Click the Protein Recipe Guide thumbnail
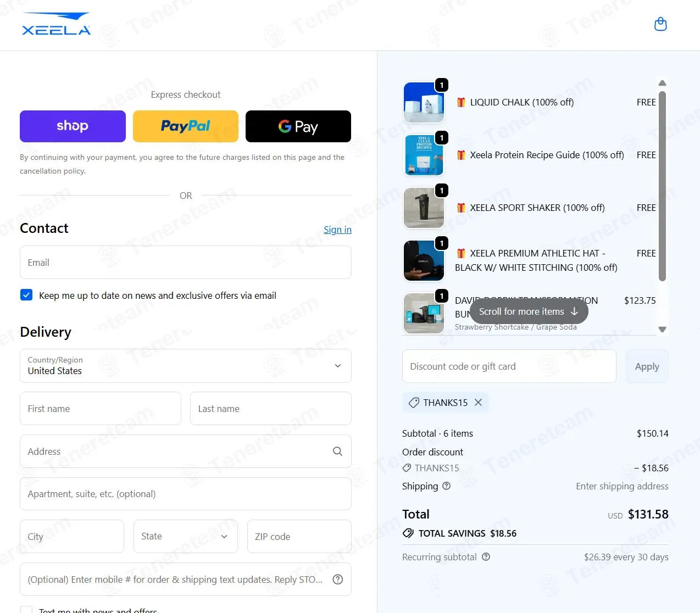This screenshot has height=613, width=700. coord(424,155)
